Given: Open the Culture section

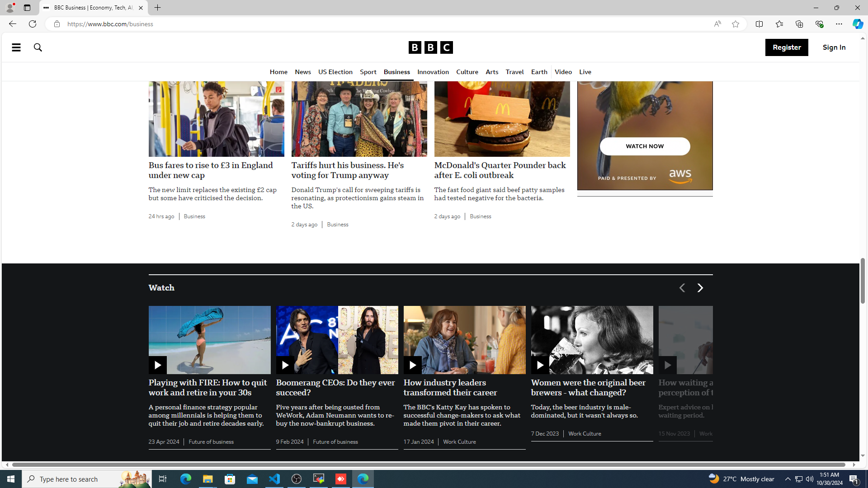Looking at the screenshot, I should pyautogui.click(x=467, y=72).
